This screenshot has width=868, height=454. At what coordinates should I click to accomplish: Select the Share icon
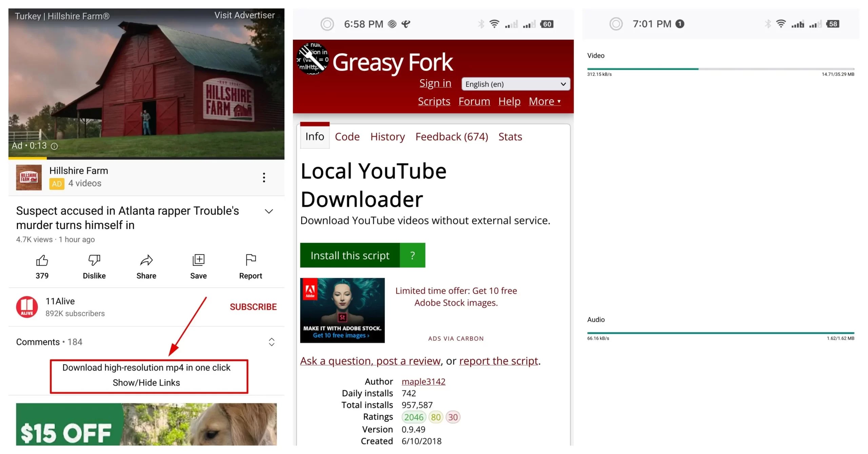146,260
